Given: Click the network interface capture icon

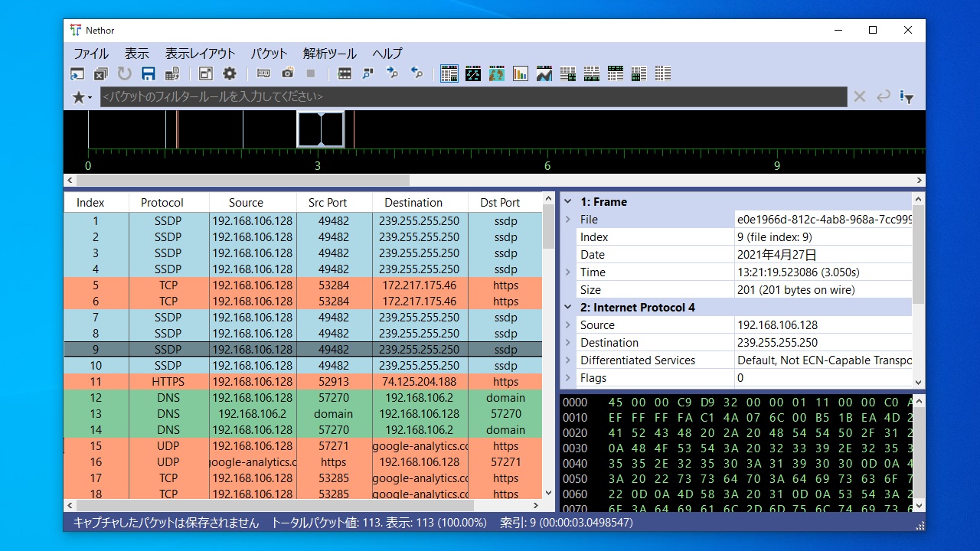Looking at the screenshot, I should (x=263, y=73).
